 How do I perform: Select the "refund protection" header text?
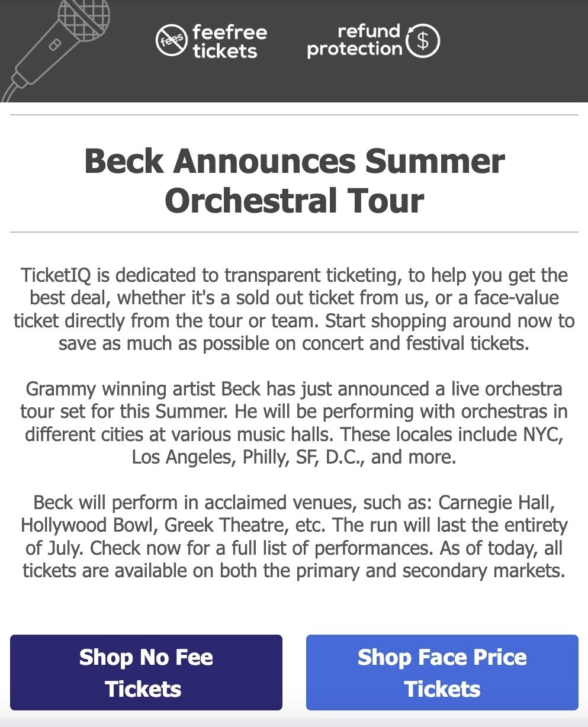(x=354, y=40)
